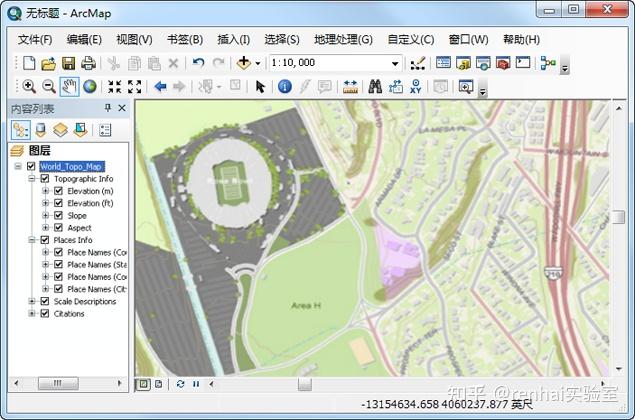Switch to Layout View button
This screenshot has width=635, height=420.
tap(159, 384)
